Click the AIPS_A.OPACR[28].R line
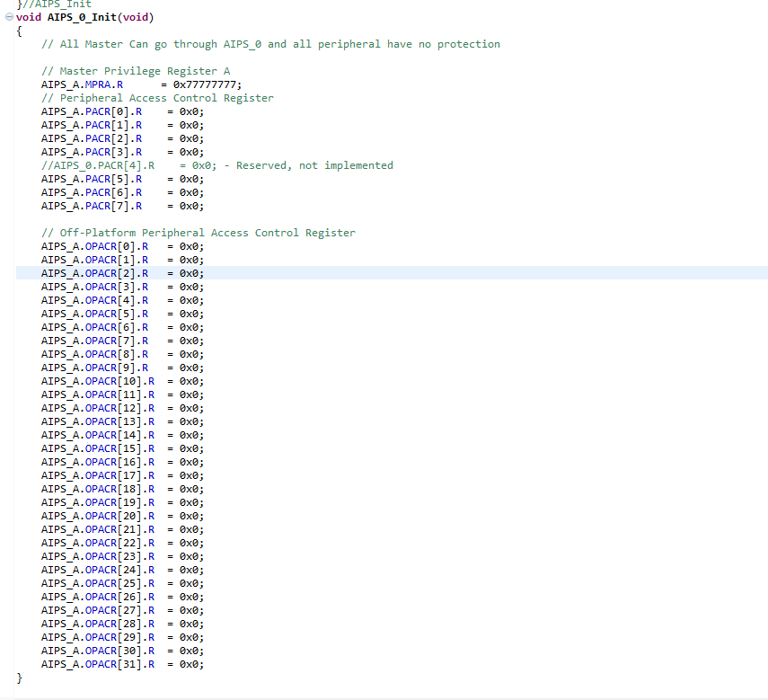 tap(122, 624)
